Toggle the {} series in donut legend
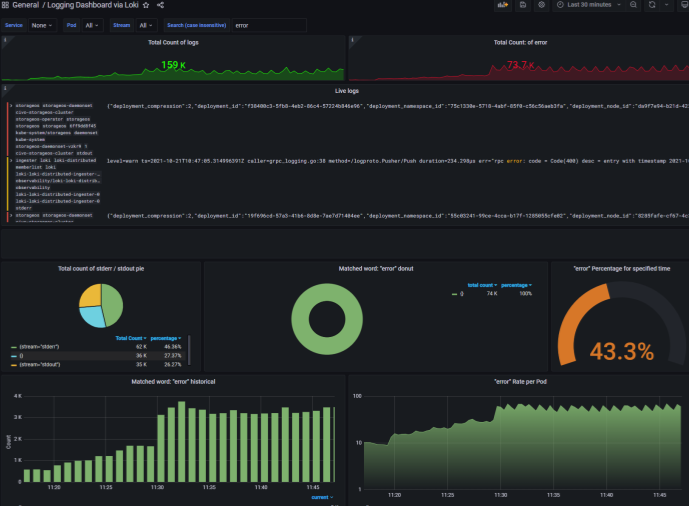The width and height of the screenshot is (689, 506). [462, 293]
